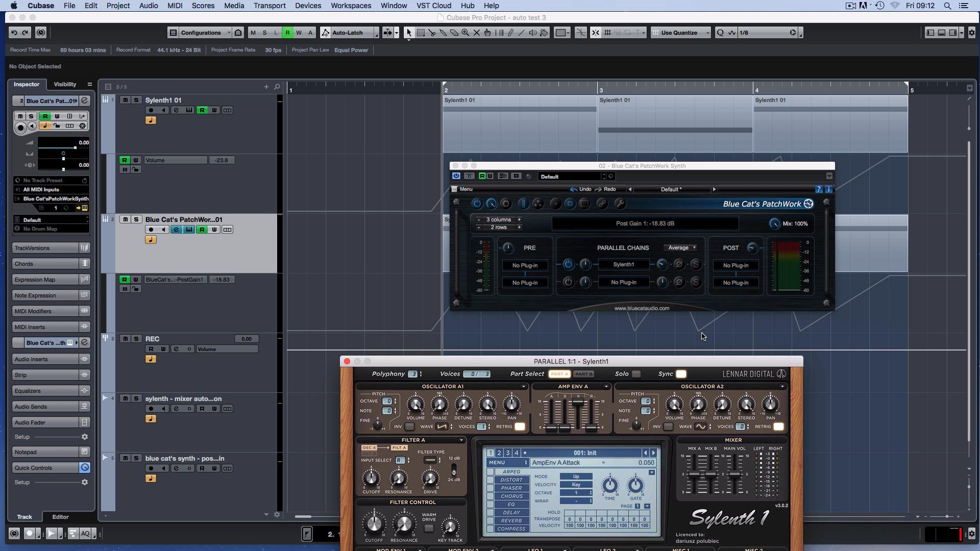The image size is (980, 551).
Task: Open PatchWork info icon
Action: 828,189
